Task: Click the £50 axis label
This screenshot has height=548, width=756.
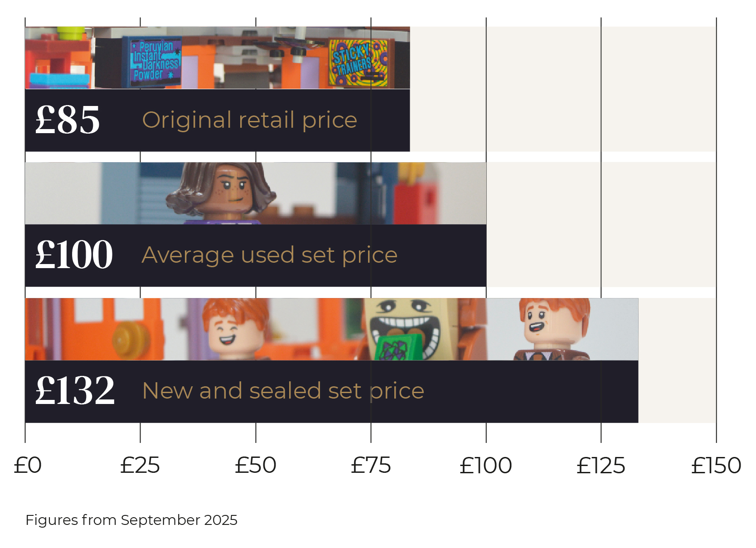Action: (256, 466)
